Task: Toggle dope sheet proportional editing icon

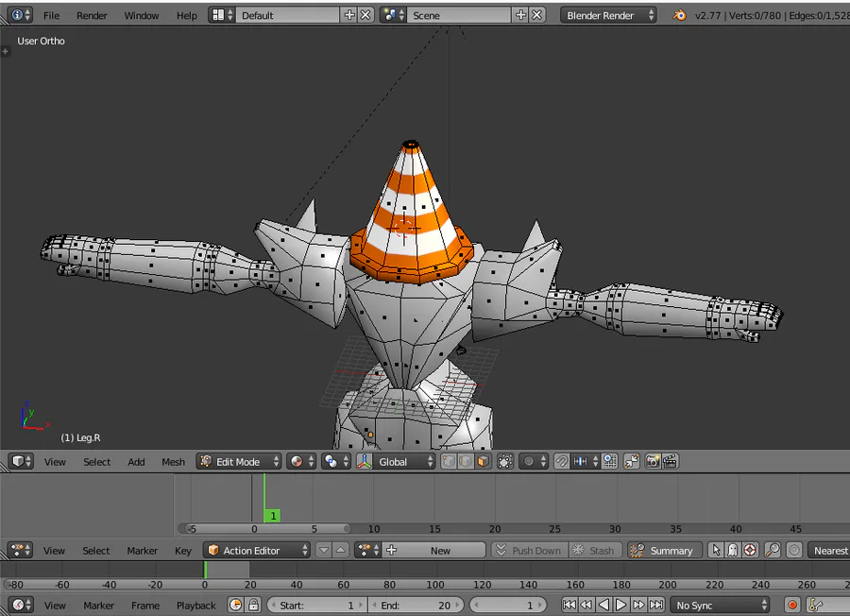Action: (x=794, y=551)
